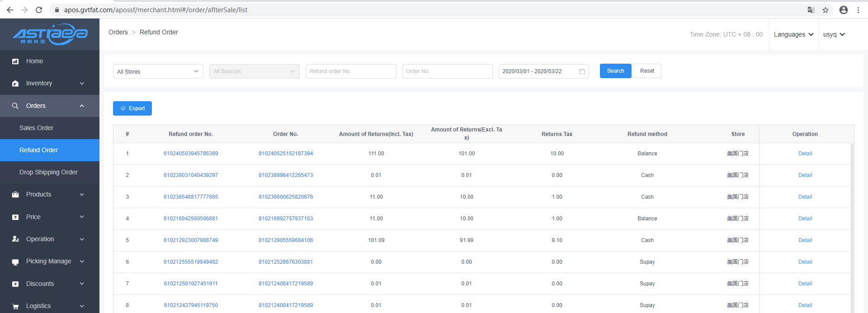Go to Drop Shipping Order page
Image resolution: width=868 pixels, height=313 pixels.
(x=48, y=172)
